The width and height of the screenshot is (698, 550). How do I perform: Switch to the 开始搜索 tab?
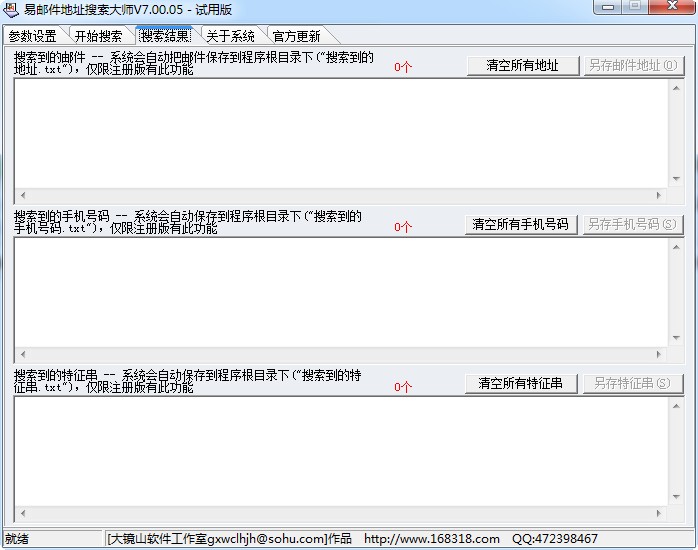click(x=98, y=36)
